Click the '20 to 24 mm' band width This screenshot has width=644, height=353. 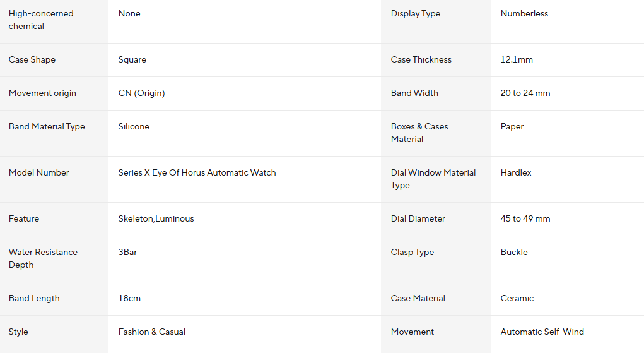pyautogui.click(x=525, y=93)
